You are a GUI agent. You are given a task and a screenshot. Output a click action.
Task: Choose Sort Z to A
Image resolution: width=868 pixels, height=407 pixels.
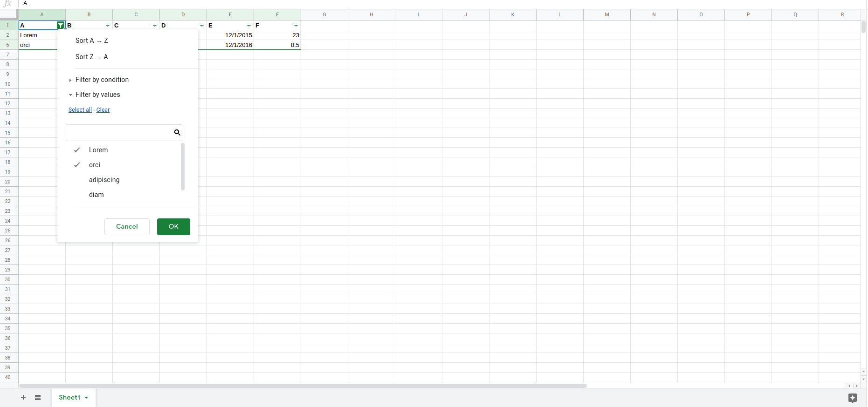pyautogui.click(x=92, y=57)
